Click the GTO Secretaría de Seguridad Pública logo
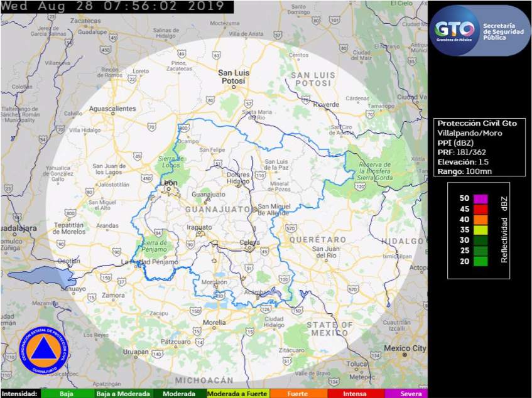532x398 pixels. [x=480, y=31]
